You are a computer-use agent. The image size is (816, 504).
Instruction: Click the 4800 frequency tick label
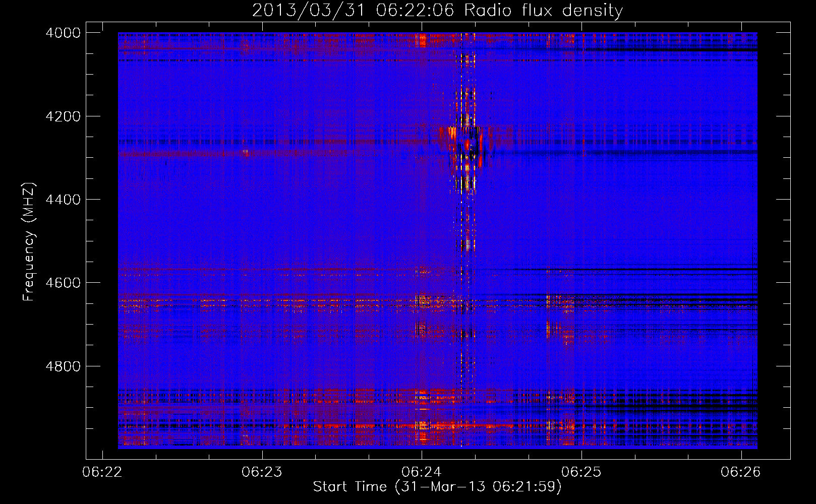click(x=63, y=366)
